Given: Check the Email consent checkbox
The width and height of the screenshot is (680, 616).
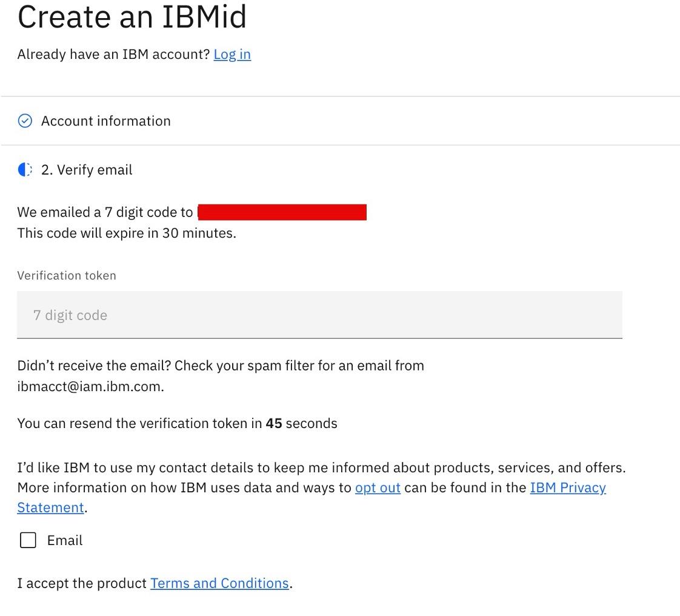Looking at the screenshot, I should tap(28, 540).
